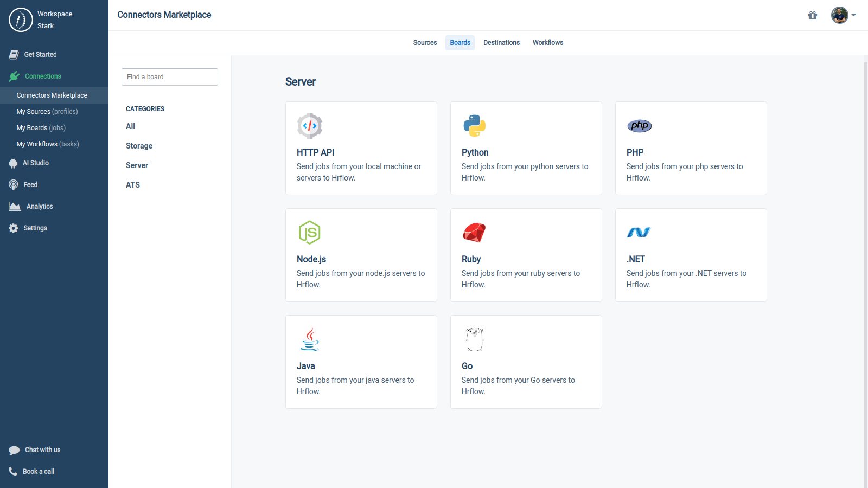868x488 pixels.
Task: Open the gift icon in header
Action: (x=813, y=15)
